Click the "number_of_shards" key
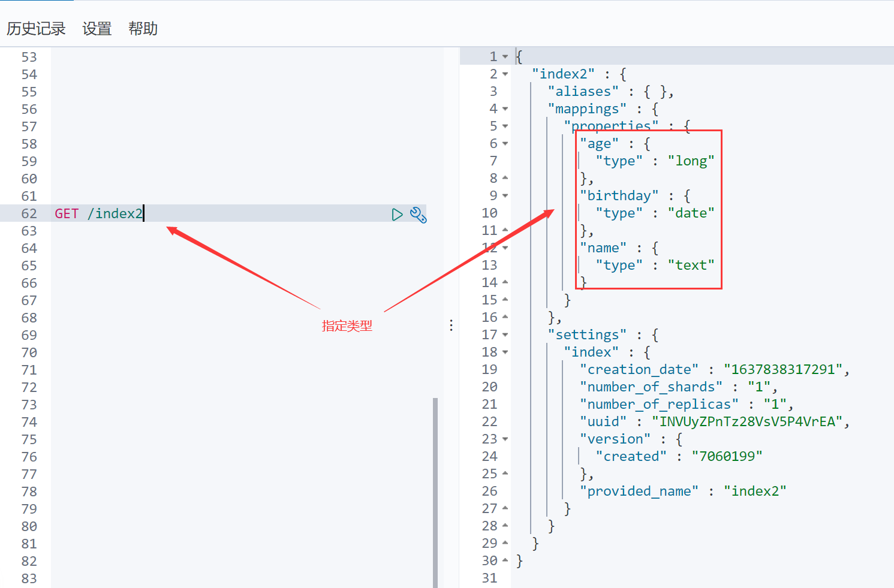The height and width of the screenshot is (588, 894). [x=651, y=387]
